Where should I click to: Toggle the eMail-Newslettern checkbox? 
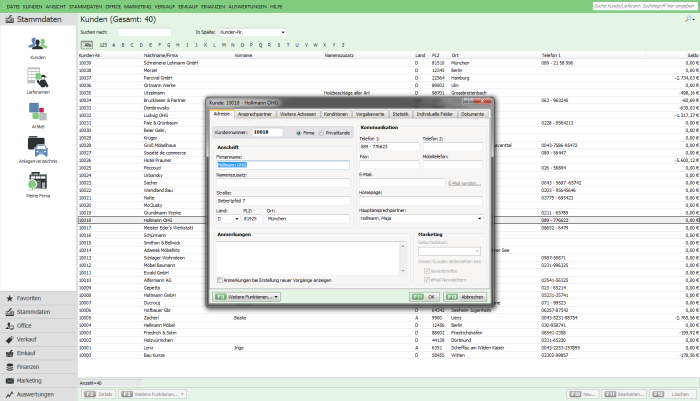point(427,280)
